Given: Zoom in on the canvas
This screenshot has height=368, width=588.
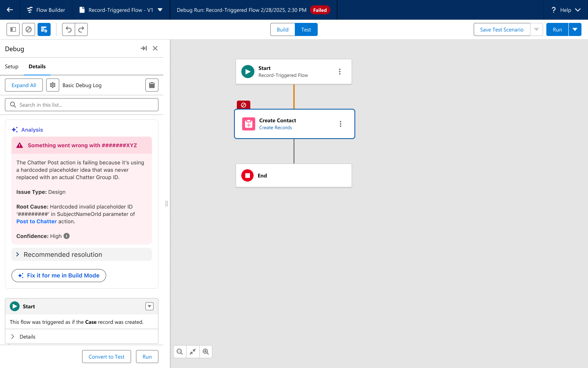Looking at the screenshot, I should [206, 352].
